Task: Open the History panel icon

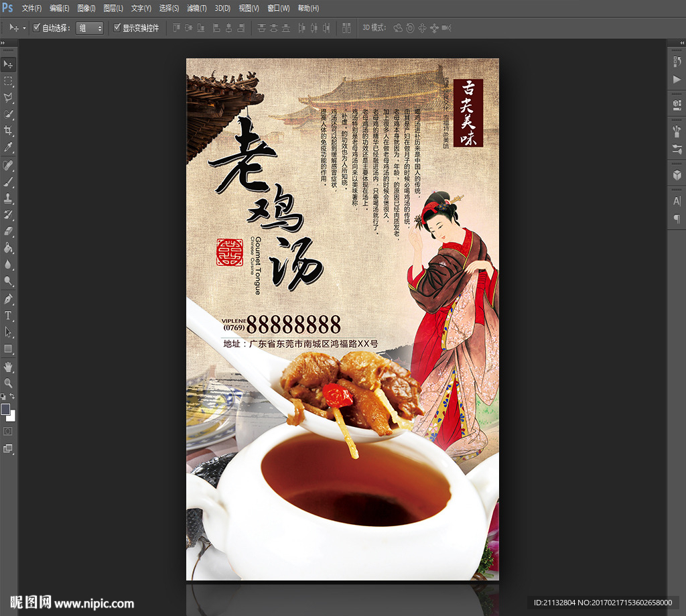Action: 677,61
